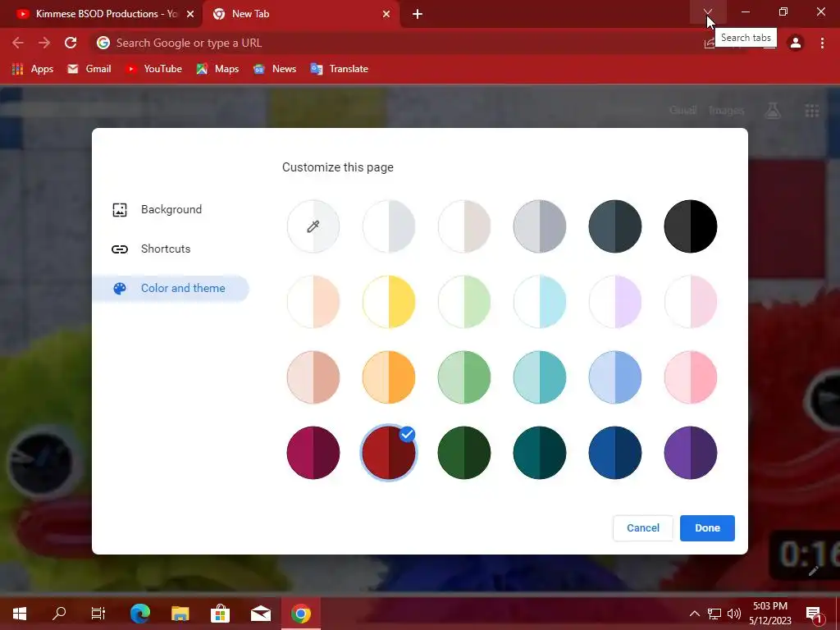
Task: Open Background settings
Action: [x=171, y=209]
